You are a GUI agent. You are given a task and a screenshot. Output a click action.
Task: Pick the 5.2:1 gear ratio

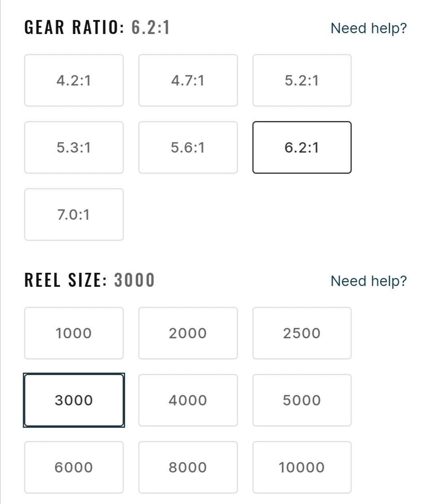click(x=302, y=81)
